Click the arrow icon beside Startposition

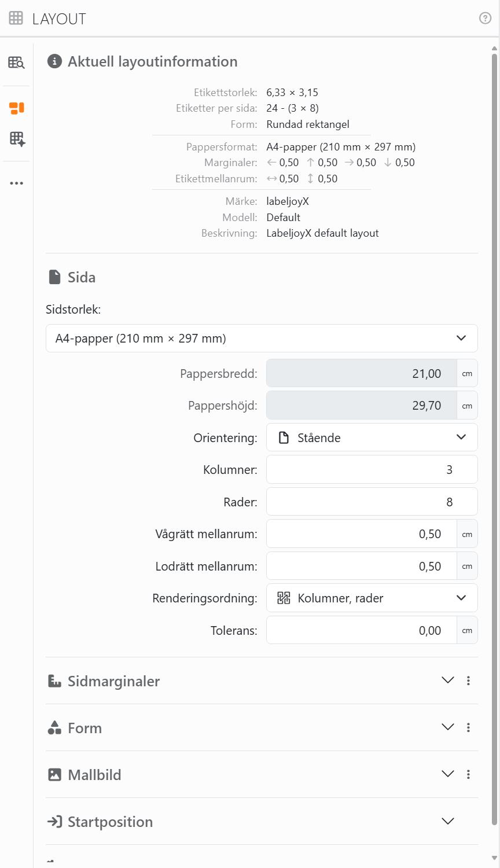point(54,822)
